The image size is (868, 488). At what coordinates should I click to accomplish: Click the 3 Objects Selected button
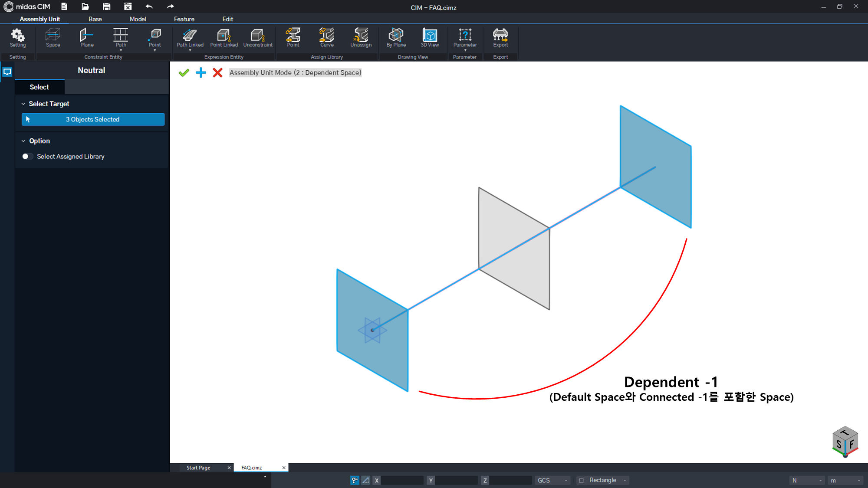click(x=93, y=119)
